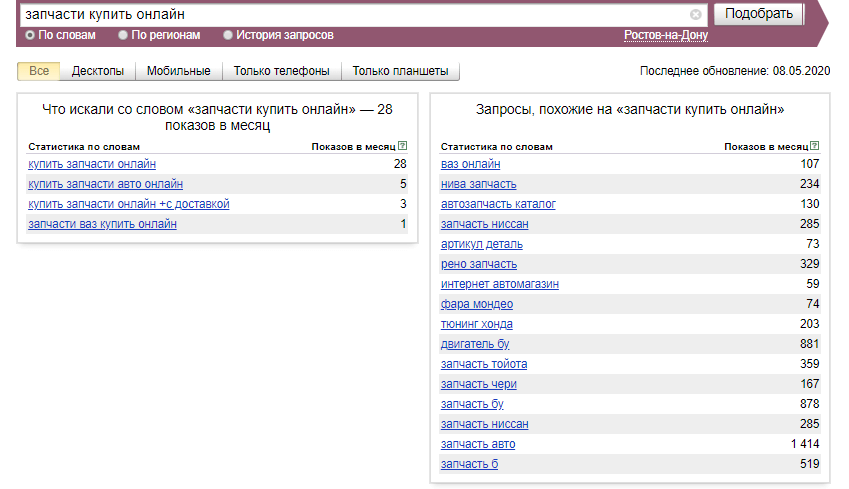Open the Ростов-на-Дону region selector
Screen dimensions: 849x489
coord(665,35)
